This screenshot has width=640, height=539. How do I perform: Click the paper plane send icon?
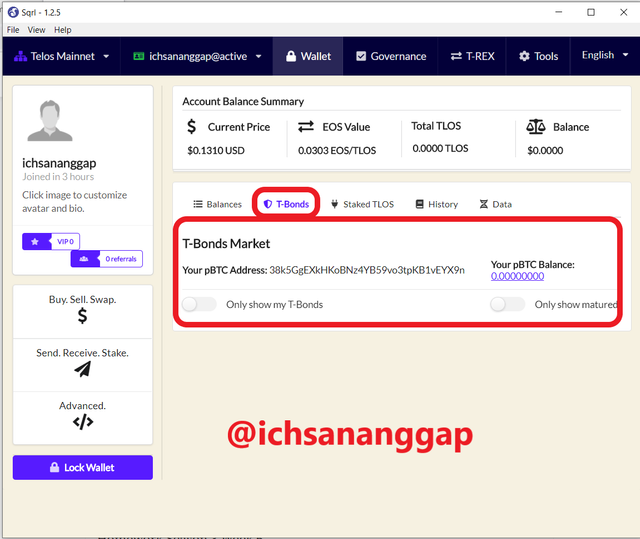[83, 369]
